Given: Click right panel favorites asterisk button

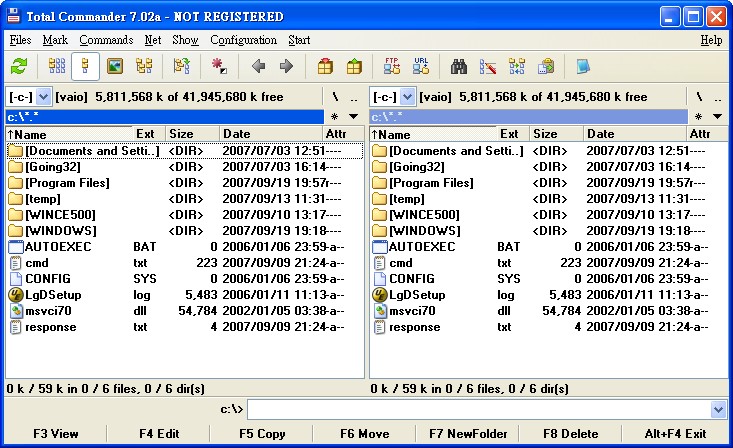Looking at the screenshot, I should [698, 116].
